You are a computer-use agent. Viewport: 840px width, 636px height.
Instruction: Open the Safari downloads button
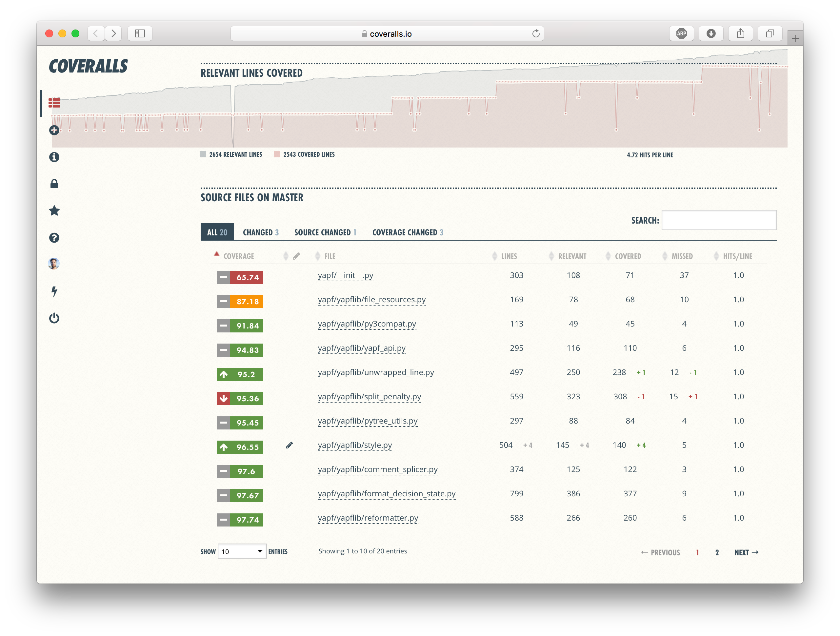pyautogui.click(x=711, y=33)
